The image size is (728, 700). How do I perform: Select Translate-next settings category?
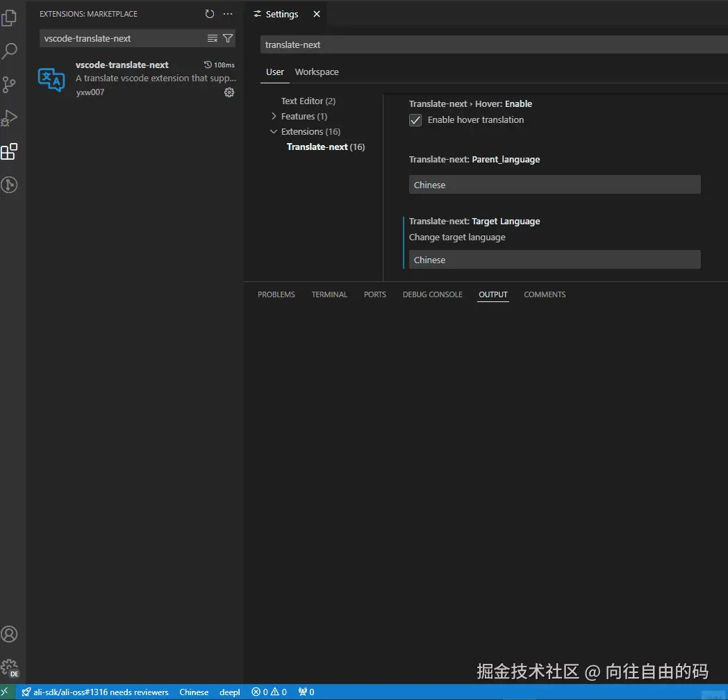pyautogui.click(x=326, y=147)
